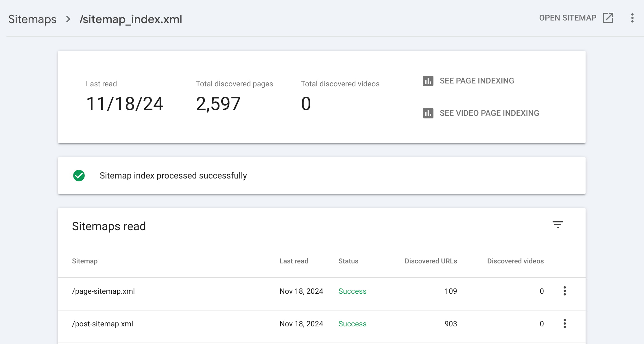
Task: Click the Status column header
Action: (348, 261)
